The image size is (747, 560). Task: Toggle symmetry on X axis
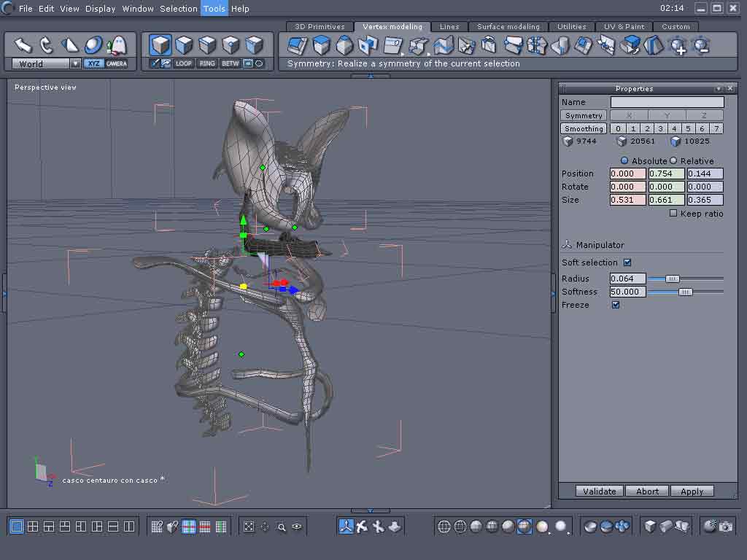(x=629, y=115)
